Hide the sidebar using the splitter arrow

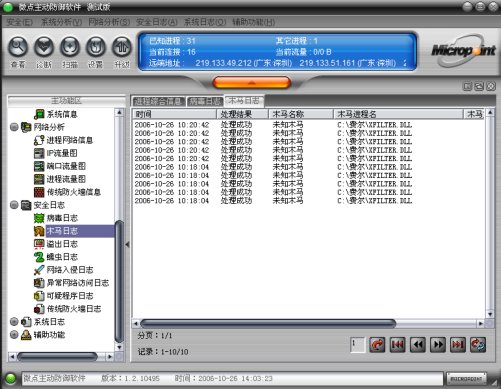[127, 245]
